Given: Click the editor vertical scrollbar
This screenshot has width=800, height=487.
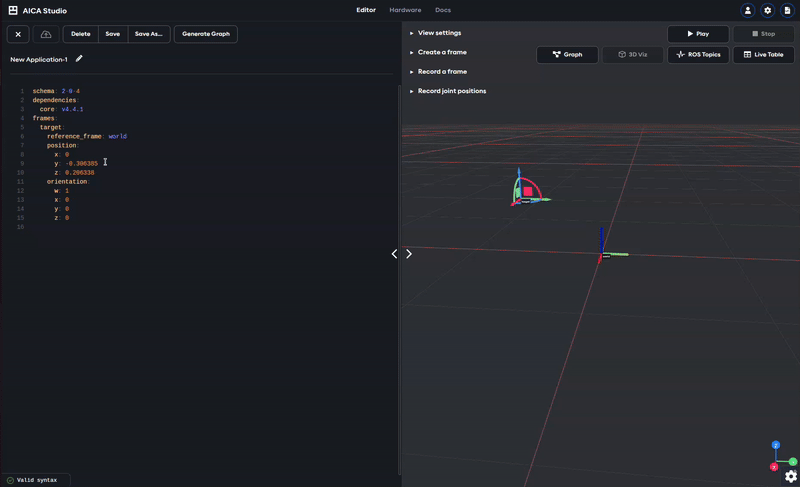Looking at the screenshot, I should [x=399, y=279].
